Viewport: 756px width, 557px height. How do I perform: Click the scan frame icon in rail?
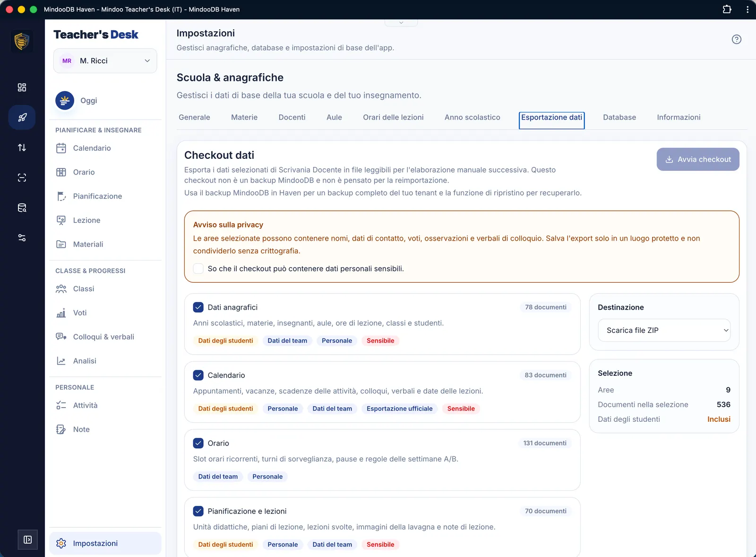point(22,178)
